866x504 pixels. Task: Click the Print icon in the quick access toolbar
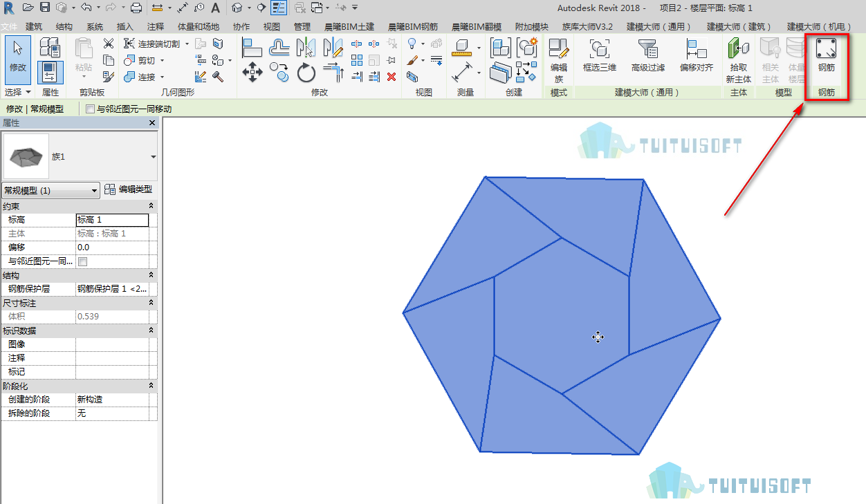(136, 8)
